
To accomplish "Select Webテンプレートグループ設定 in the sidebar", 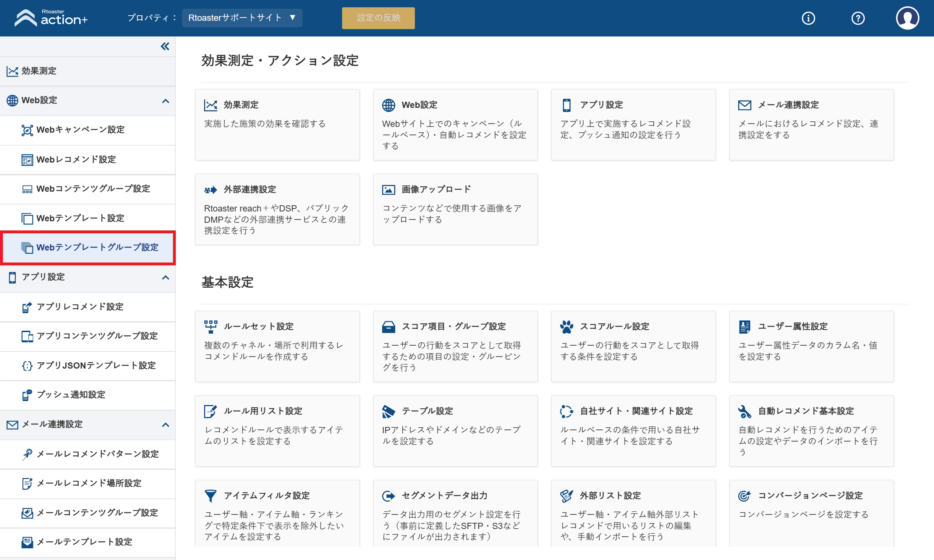I will (88, 248).
